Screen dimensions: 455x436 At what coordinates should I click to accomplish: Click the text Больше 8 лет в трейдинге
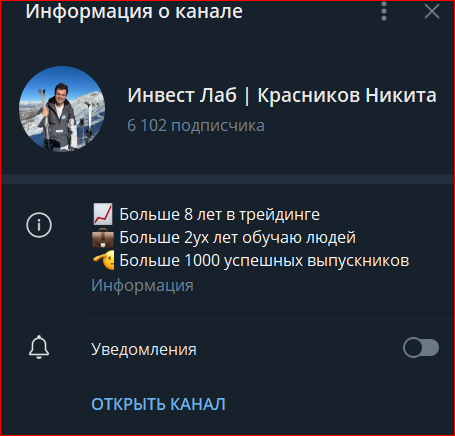(219, 214)
